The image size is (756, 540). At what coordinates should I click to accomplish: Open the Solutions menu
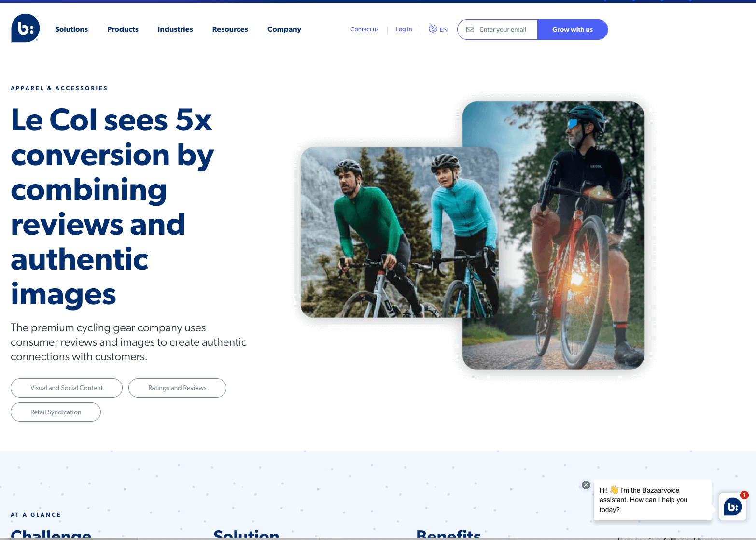coord(71,29)
